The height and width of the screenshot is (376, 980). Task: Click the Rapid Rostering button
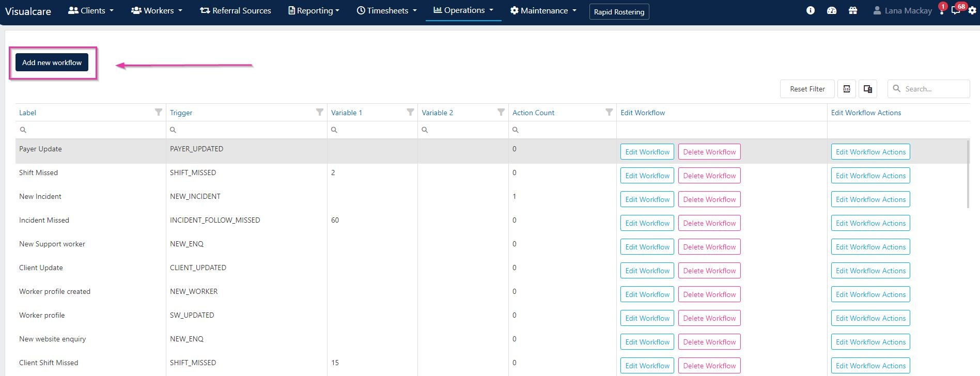click(619, 11)
